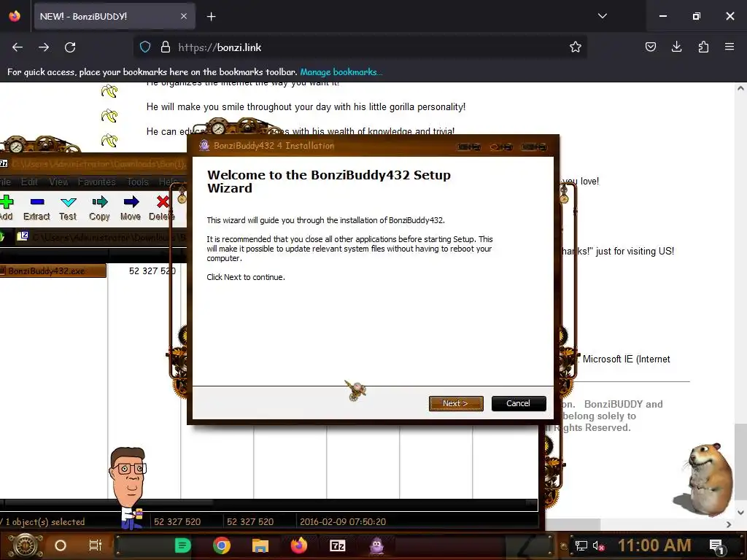Switch to BonziBuddy installer on the taskbar
The height and width of the screenshot is (560, 747).
(377, 545)
